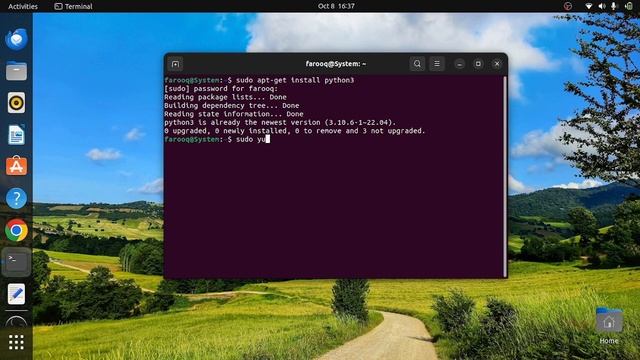The width and height of the screenshot is (640, 360).
Task: Open a new tab in the terminal
Action: click(176, 64)
